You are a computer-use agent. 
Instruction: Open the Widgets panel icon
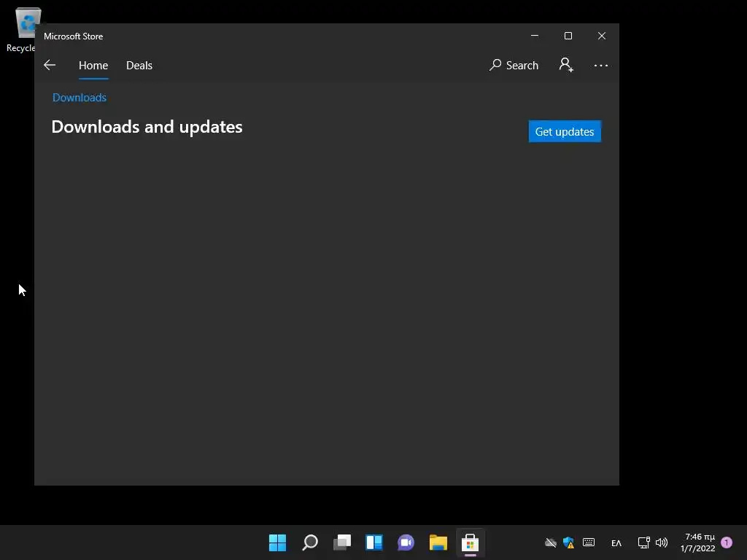tap(374, 542)
